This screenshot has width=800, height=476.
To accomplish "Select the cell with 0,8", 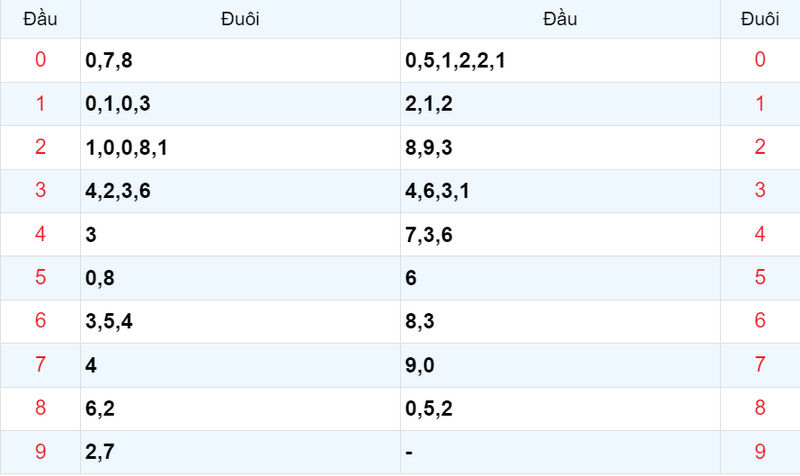I will pyautogui.click(x=240, y=278).
